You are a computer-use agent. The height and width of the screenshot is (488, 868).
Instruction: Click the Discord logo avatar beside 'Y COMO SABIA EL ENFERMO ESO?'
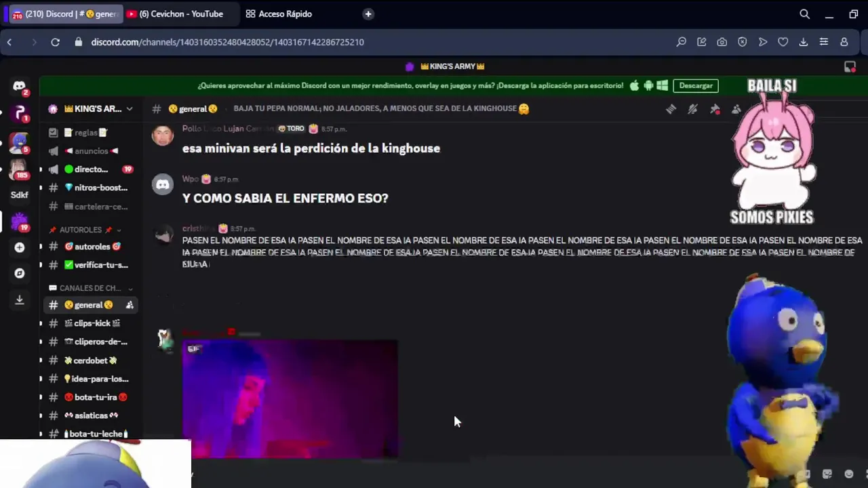[x=163, y=185]
